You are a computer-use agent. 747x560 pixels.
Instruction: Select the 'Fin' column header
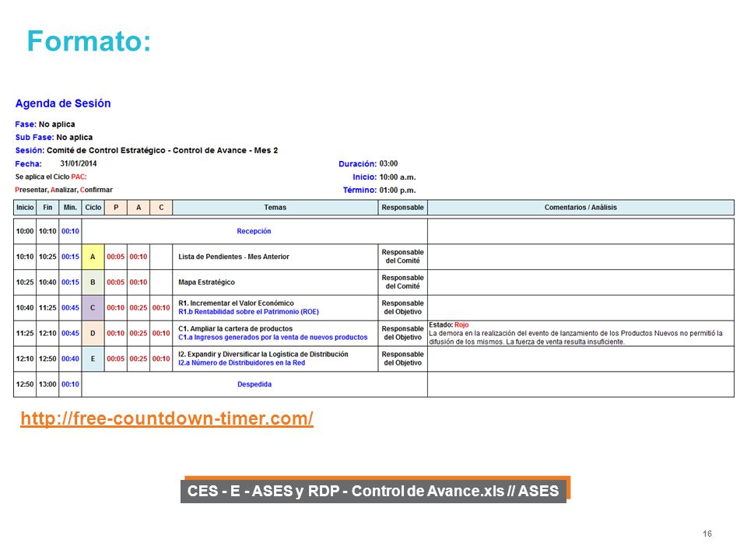click(47, 207)
